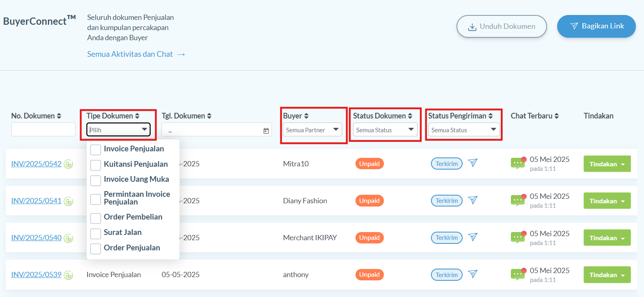
Task: Click the No. Dokumen search field
Action: coord(43,129)
